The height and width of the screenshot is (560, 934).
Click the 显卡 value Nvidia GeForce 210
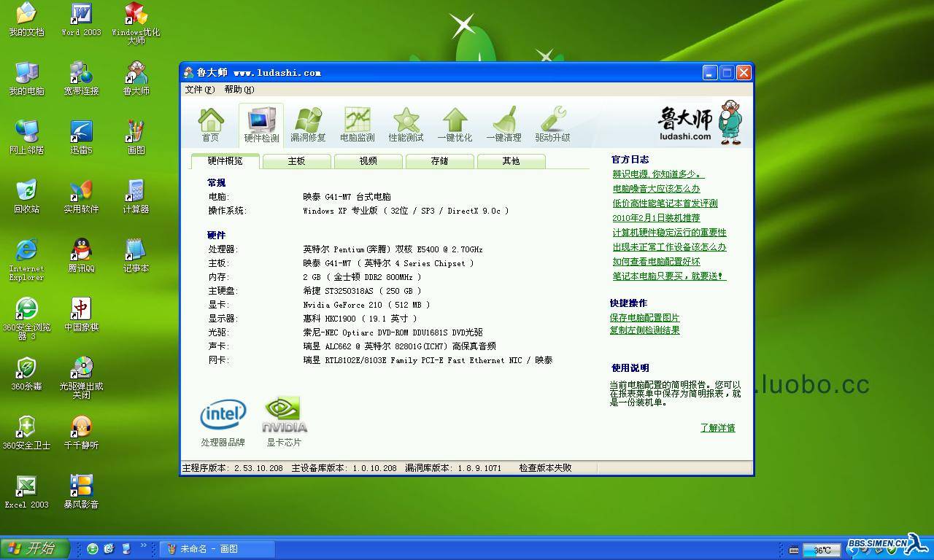tap(366, 305)
